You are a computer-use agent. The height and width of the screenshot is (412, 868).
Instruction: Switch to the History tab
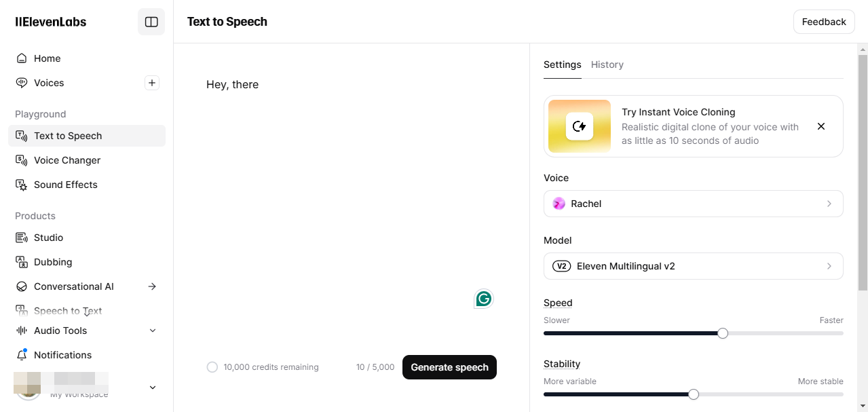607,64
